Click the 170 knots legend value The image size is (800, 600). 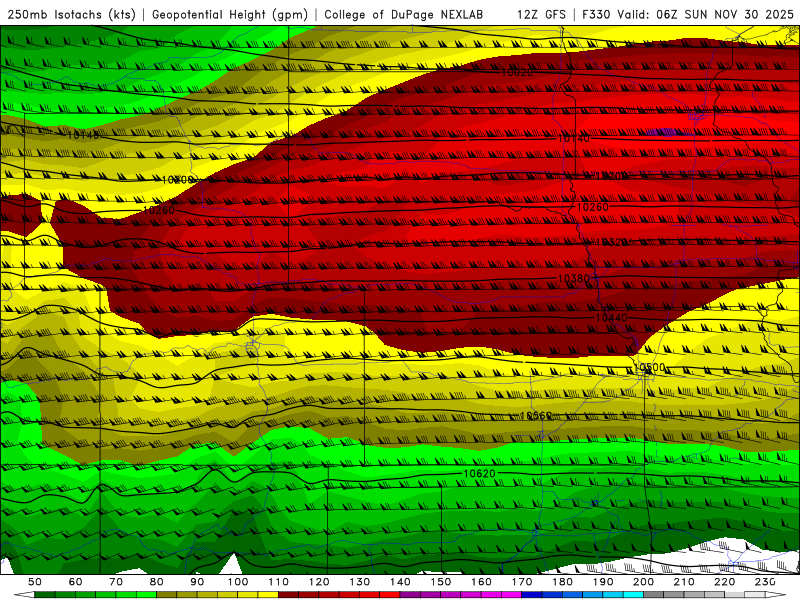[522, 582]
